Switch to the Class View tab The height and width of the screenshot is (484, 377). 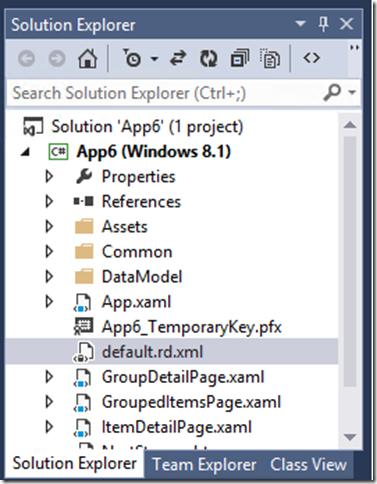tap(308, 465)
